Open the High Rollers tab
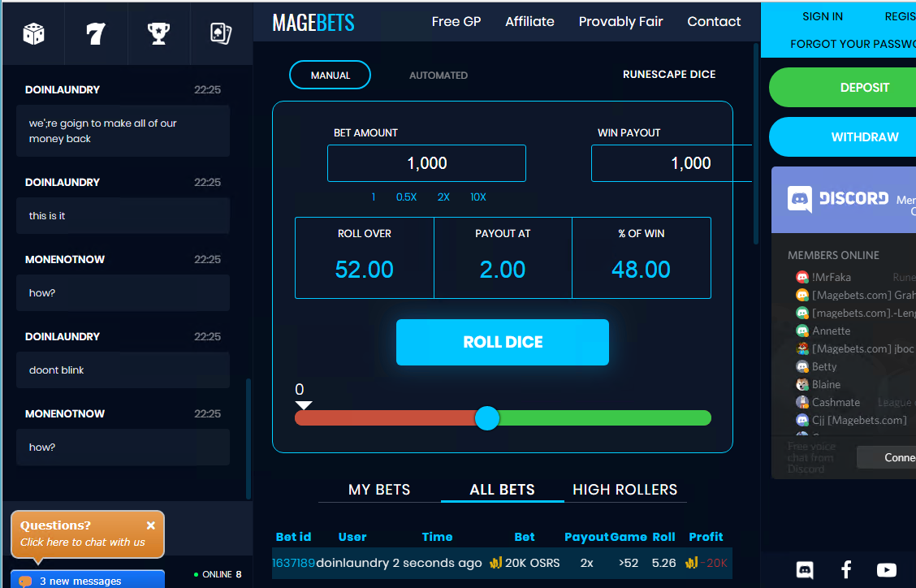The image size is (916, 588). 625,489
